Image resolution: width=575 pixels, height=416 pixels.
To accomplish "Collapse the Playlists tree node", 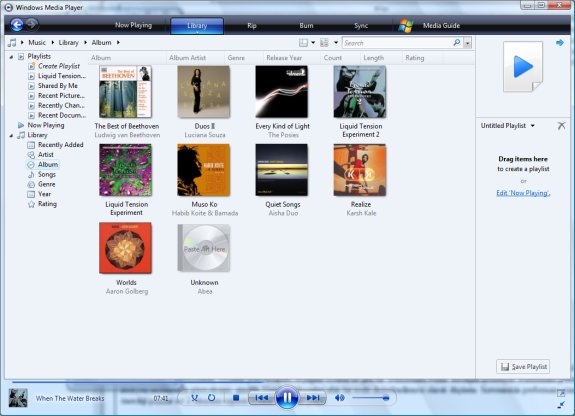I will pos(11,56).
